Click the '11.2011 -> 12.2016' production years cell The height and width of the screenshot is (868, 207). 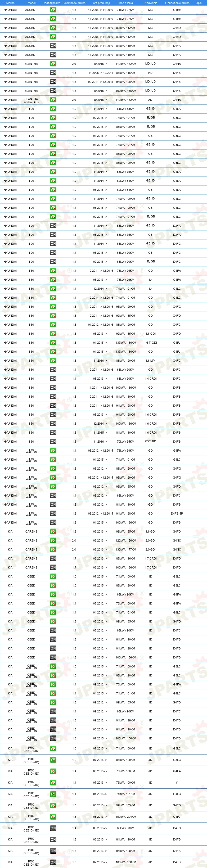[x=101, y=388]
